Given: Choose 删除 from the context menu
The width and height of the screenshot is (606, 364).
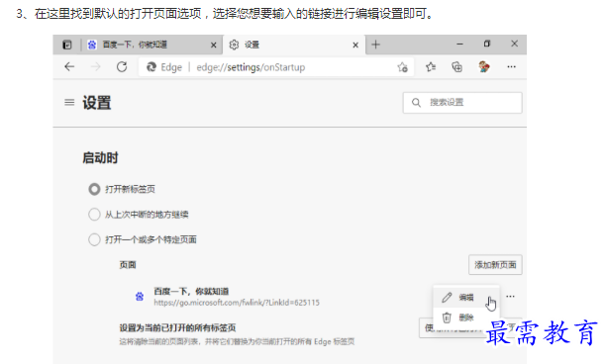Looking at the screenshot, I should (x=466, y=318).
